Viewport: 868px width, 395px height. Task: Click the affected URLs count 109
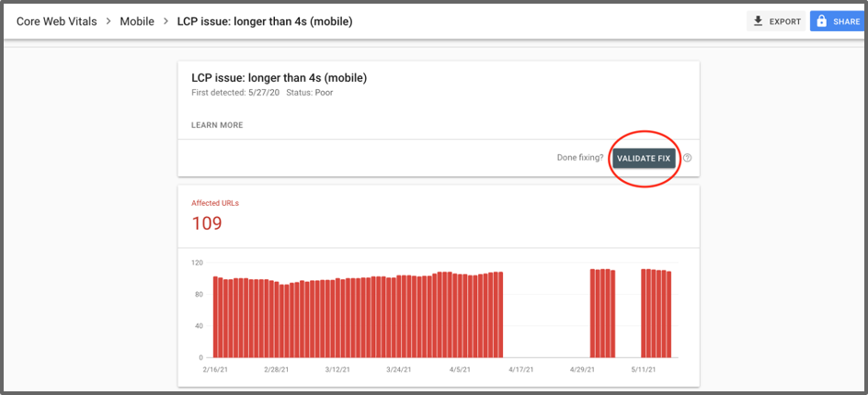point(207,223)
